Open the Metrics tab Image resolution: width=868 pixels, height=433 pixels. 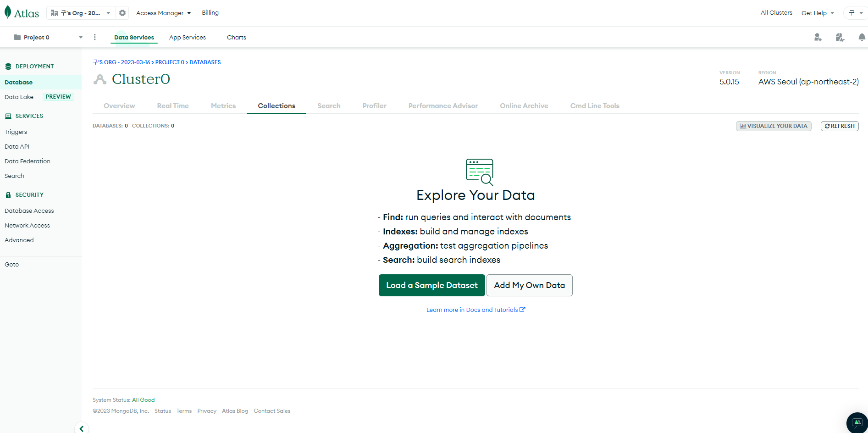tap(223, 106)
